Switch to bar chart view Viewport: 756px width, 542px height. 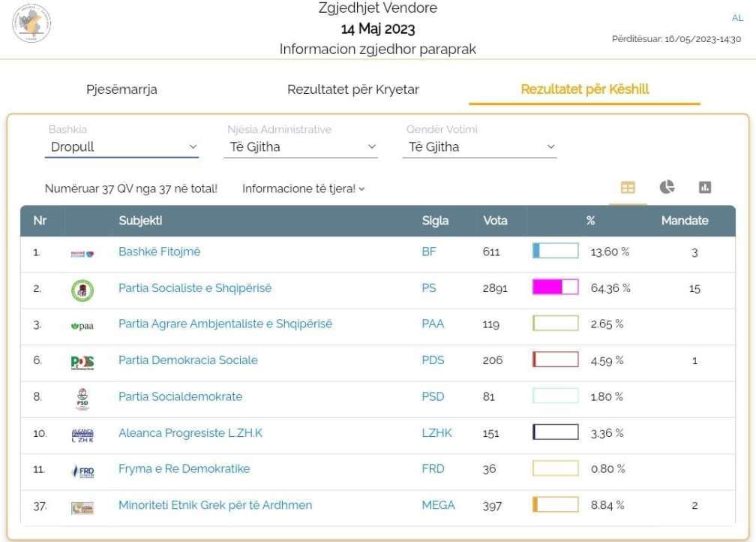point(705,188)
